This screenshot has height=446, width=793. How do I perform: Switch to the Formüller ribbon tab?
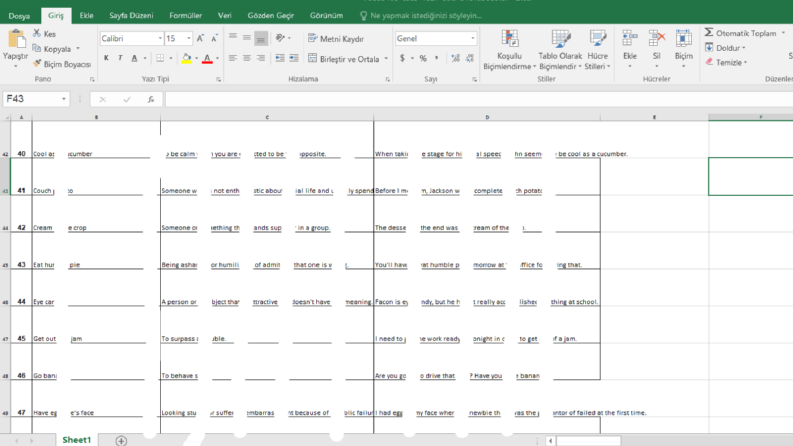coord(186,16)
